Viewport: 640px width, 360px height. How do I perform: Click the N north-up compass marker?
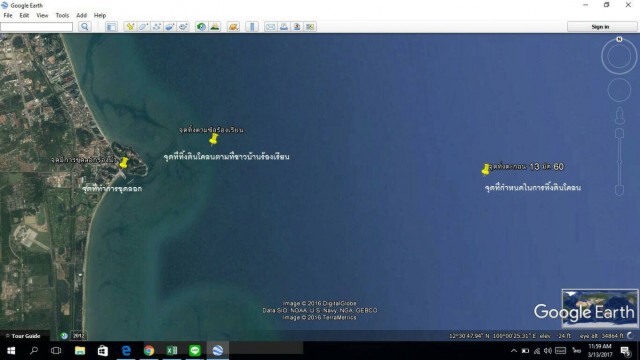coord(619,39)
